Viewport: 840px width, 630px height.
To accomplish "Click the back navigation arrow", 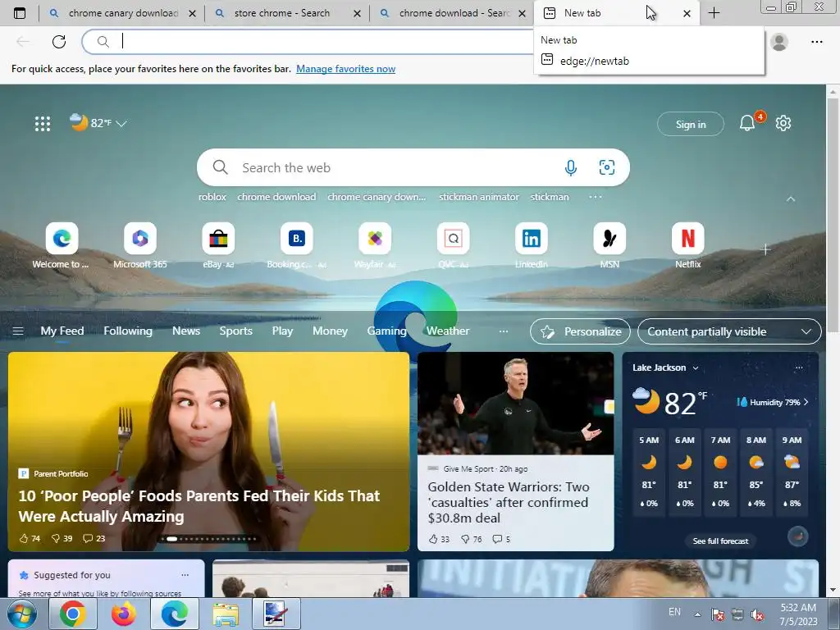I will (x=23, y=41).
